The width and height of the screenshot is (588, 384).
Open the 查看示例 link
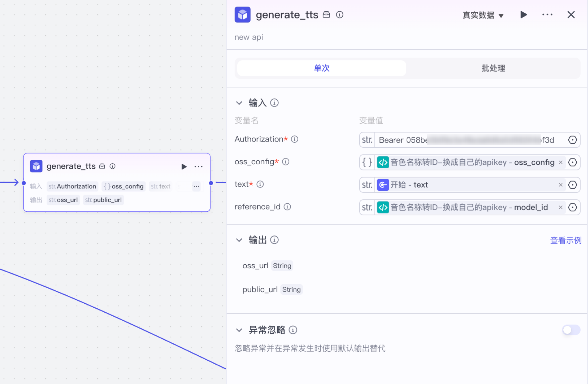566,240
